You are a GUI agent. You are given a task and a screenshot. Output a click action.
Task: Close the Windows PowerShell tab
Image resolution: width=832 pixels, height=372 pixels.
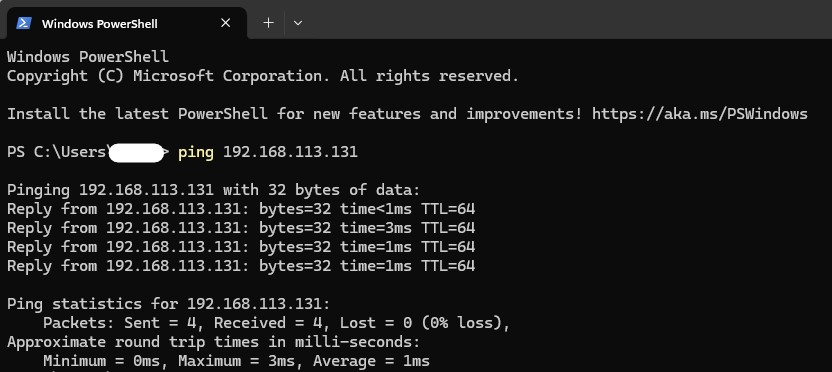coord(226,23)
